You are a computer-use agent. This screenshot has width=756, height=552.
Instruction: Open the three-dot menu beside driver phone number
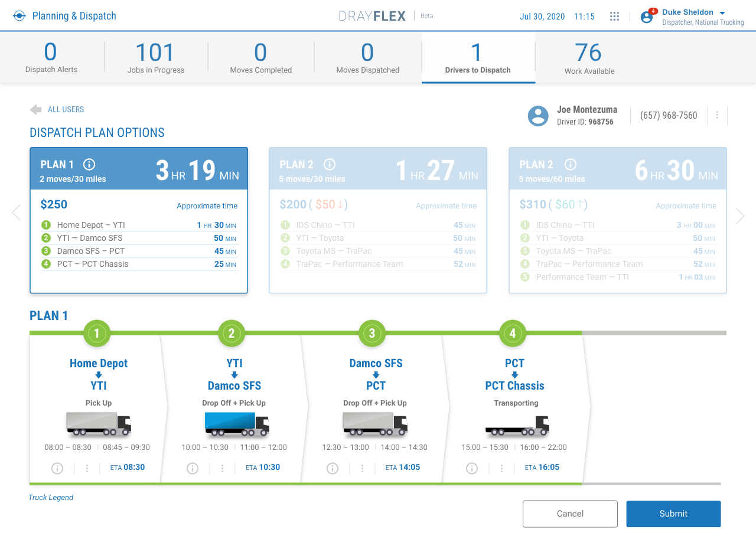point(717,116)
